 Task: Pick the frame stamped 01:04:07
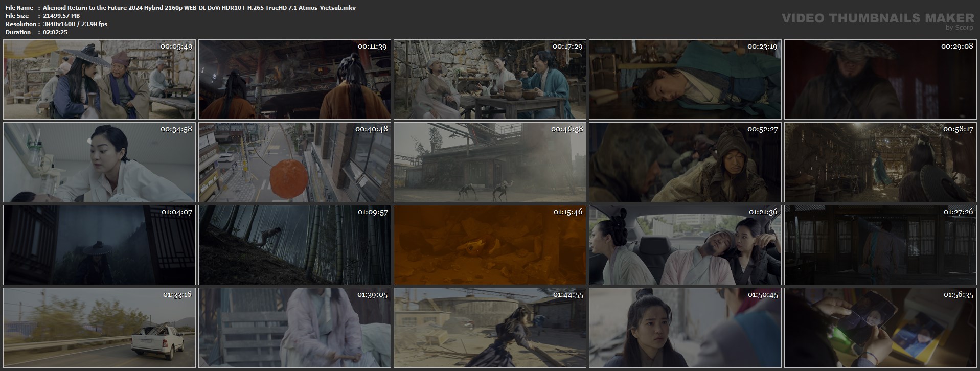click(99, 245)
